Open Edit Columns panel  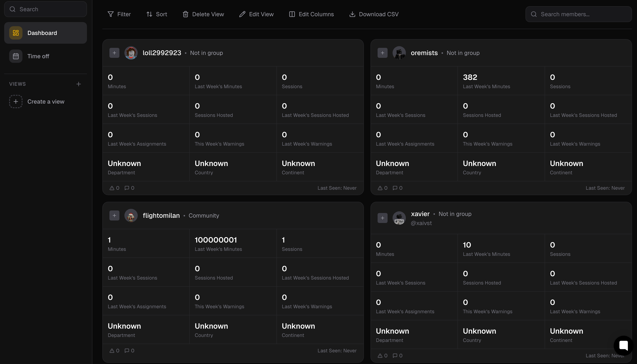[x=311, y=14]
